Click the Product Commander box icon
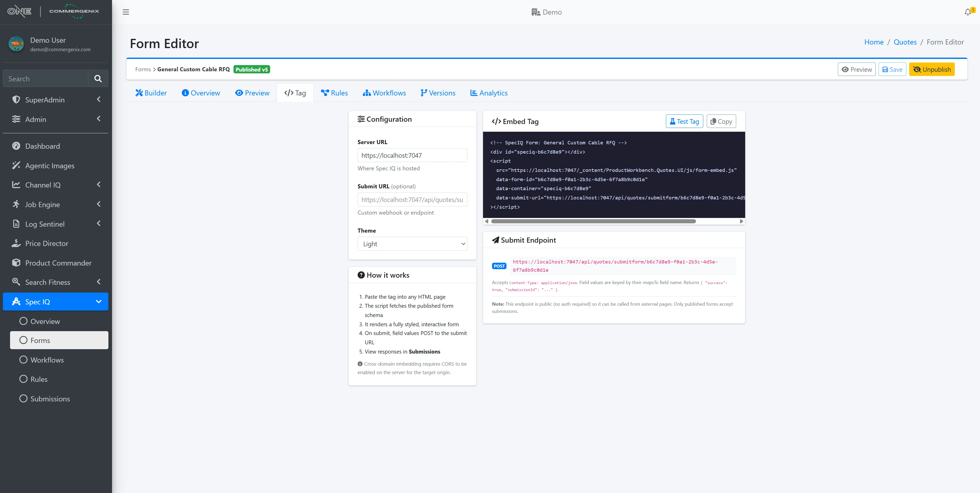The height and width of the screenshot is (493, 980). point(16,263)
